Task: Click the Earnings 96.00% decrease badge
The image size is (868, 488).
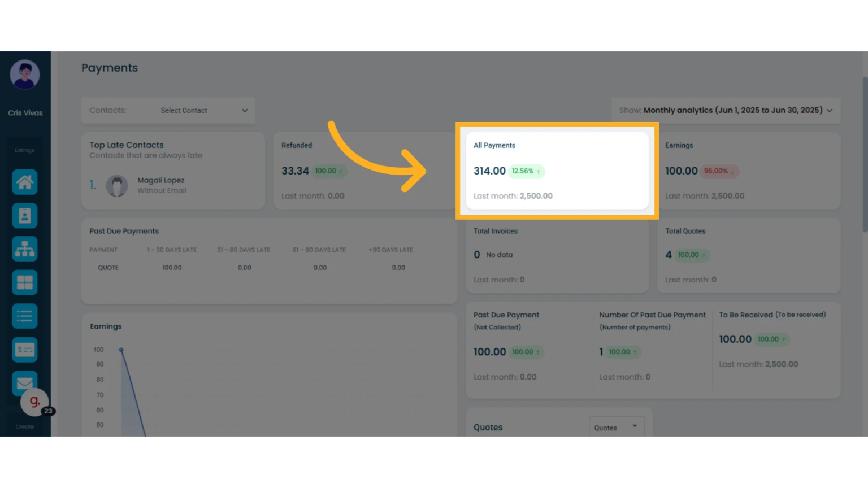Action: pyautogui.click(x=719, y=171)
